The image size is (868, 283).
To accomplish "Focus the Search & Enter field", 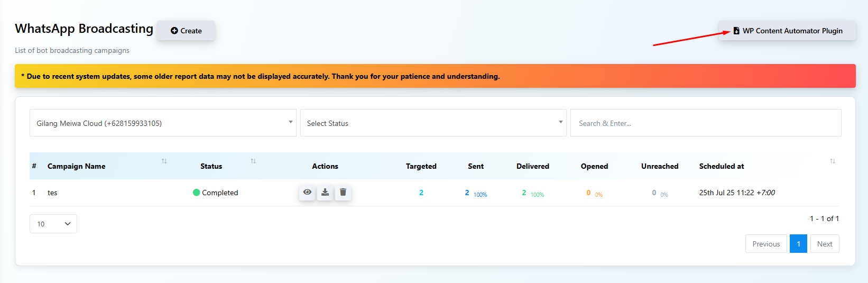I will tap(706, 123).
